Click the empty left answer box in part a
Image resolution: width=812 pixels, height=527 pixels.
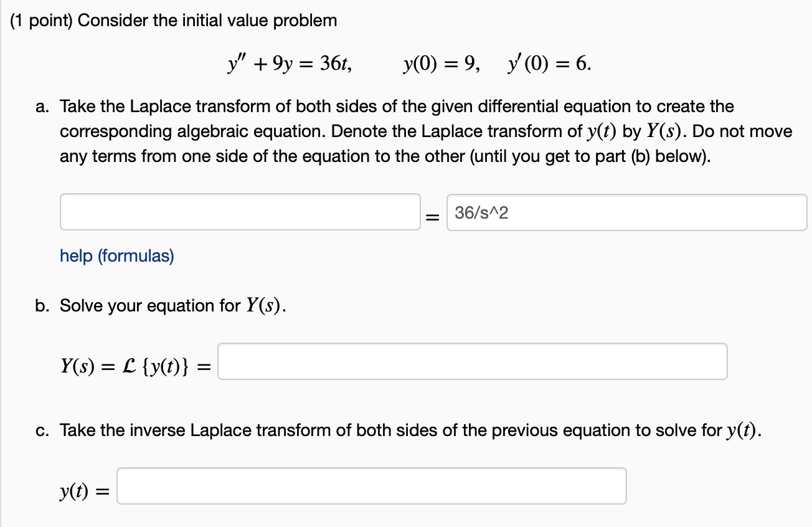[240, 212]
